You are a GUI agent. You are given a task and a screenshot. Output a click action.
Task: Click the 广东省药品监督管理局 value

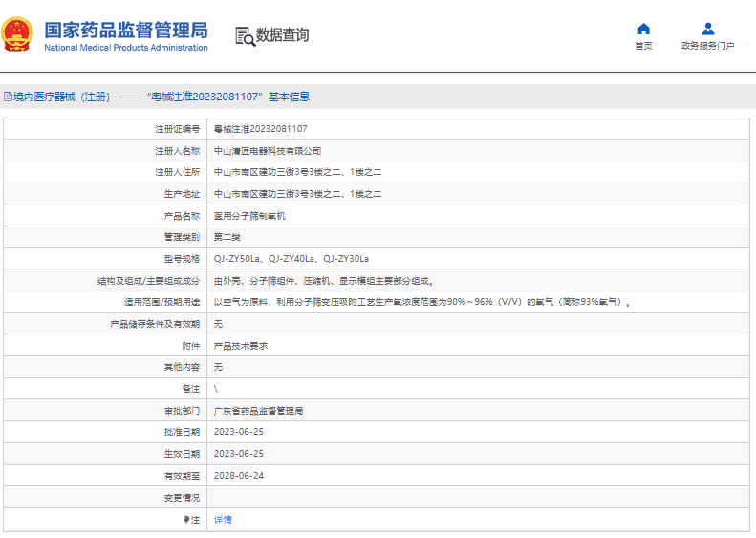pyautogui.click(x=258, y=411)
